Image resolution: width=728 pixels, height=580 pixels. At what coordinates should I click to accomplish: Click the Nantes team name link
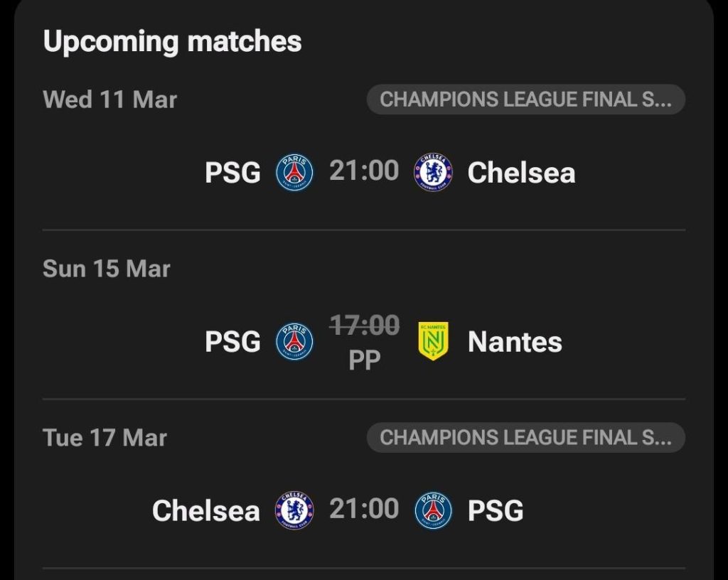click(x=514, y=341)
